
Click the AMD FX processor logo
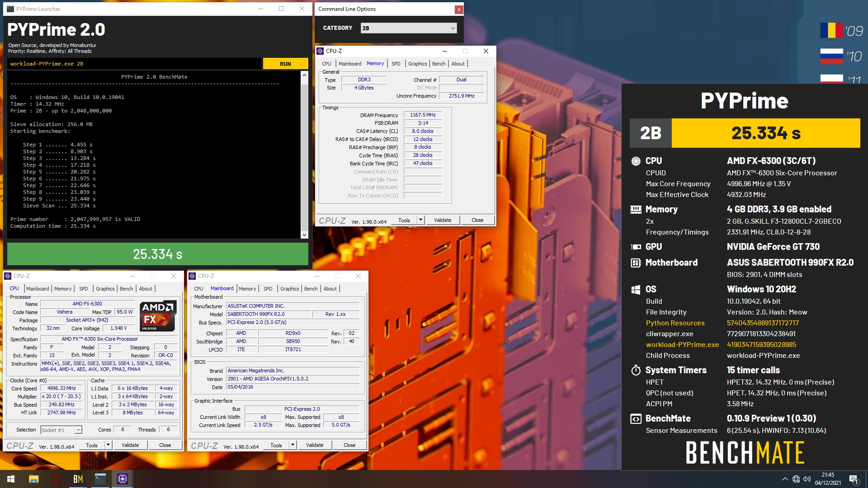tap(157, 315)
